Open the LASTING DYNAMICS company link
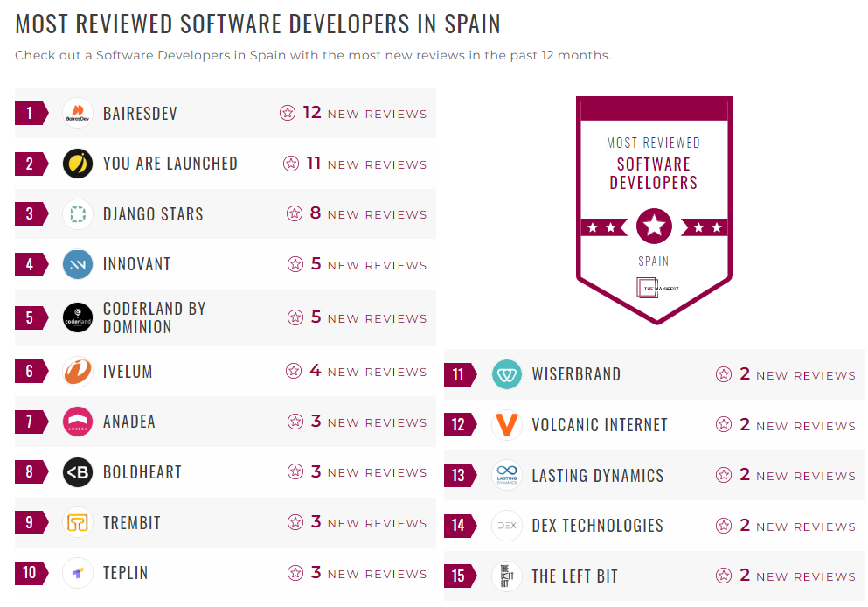The image size is (868, 607). (x=598, y=475)
